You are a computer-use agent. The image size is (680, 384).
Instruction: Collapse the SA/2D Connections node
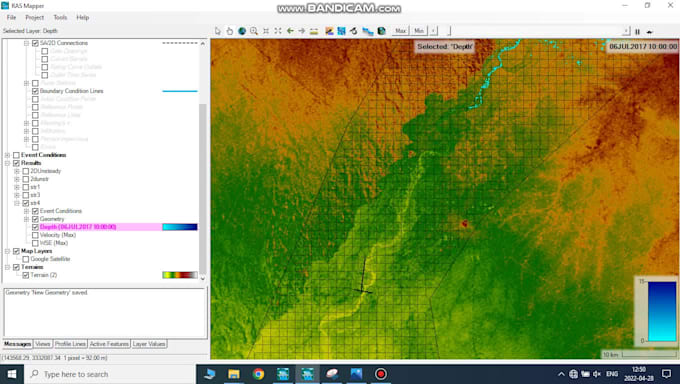26,43
